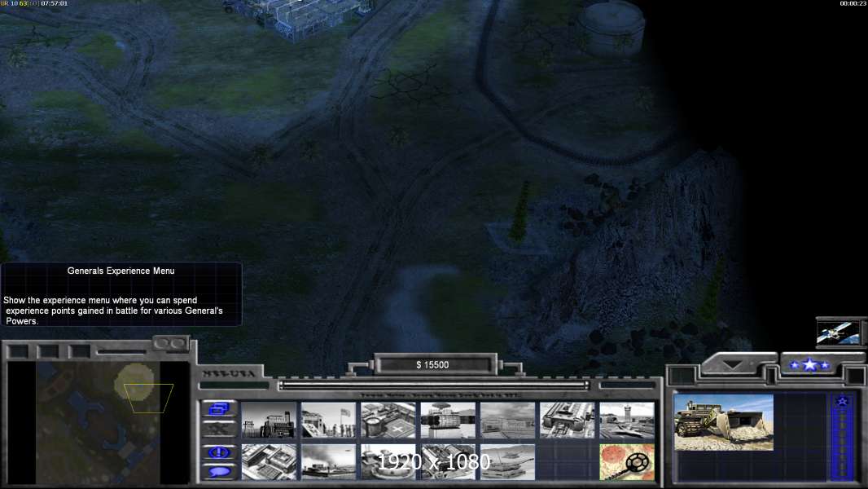The image size is (868, 489).
Task: Build the Barracks with flag and soldiers
Action: [329, 421]
